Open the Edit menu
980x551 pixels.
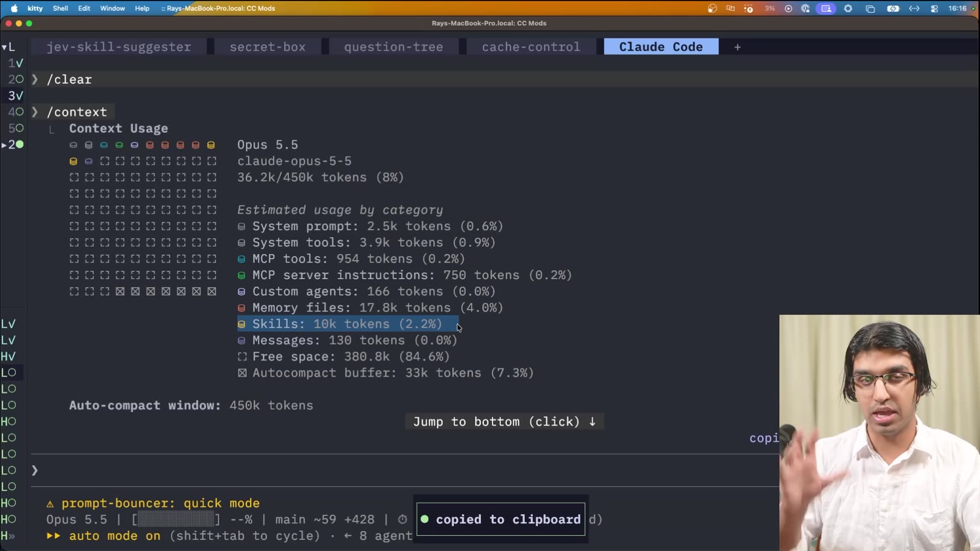84,9
